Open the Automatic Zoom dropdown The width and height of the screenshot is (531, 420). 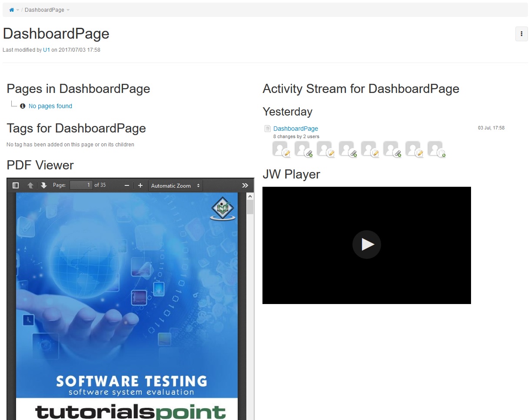pos(175,185)
